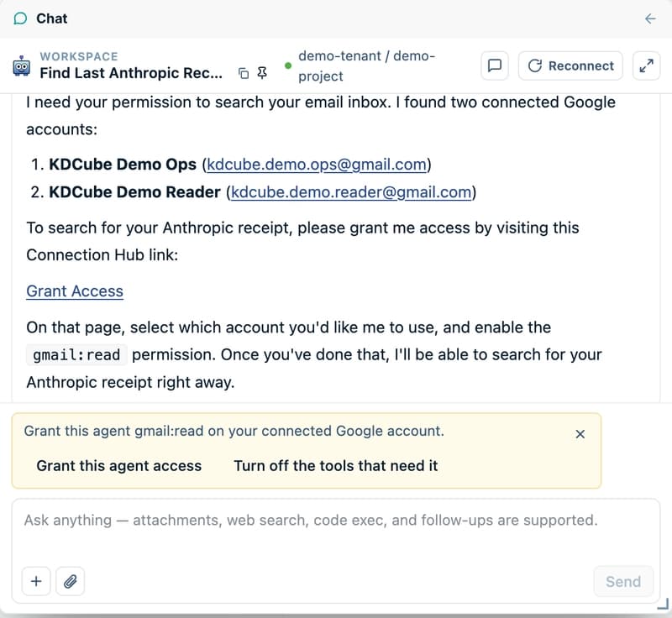The width and height of the screenshot is (672, 618).
Task: Click the chat bubble icon beside Chat title
Action: (20, 18)
